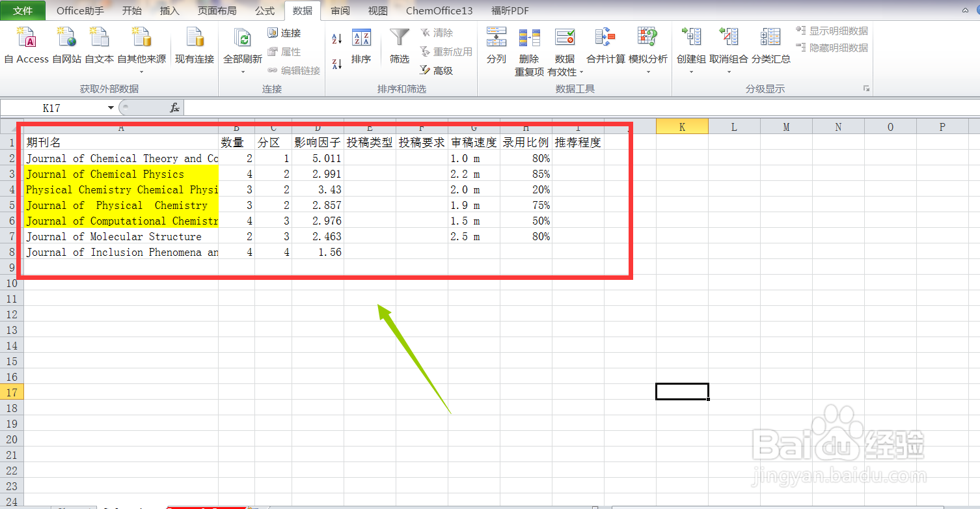Click cell Journal of Chemical Physics
The width and height of the screenshot is (980, 509).
click(x=121, y=174)
